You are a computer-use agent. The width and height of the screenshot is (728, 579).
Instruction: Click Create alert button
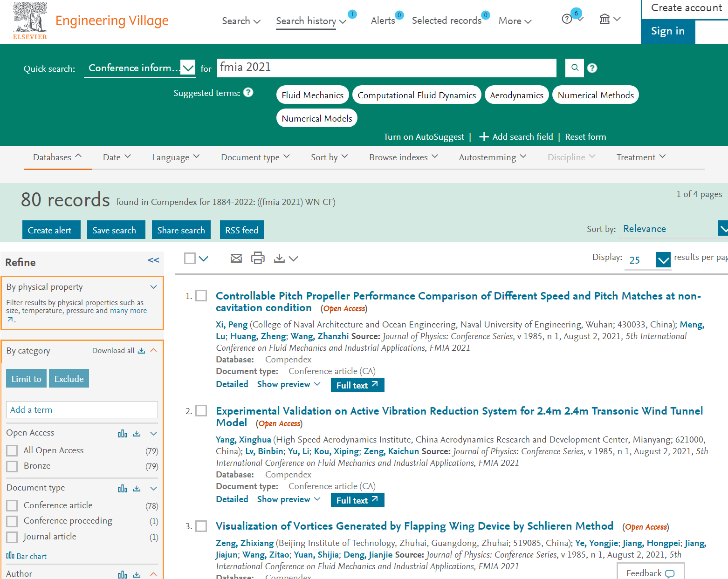51,230
